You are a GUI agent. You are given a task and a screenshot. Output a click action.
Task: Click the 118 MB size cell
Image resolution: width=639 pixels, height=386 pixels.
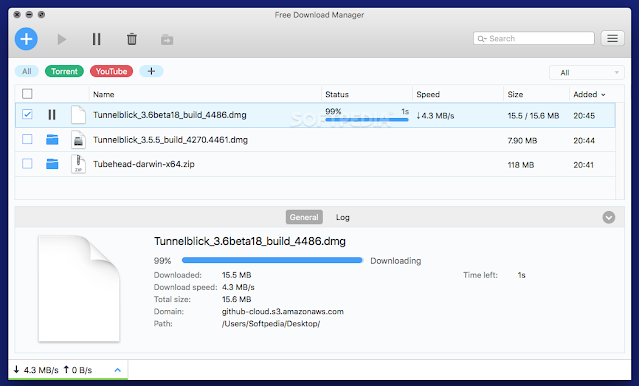tap(521, 165)
